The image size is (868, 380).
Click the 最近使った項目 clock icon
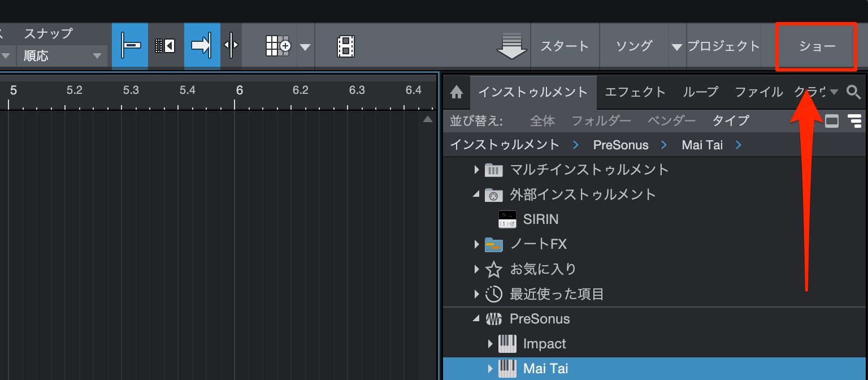[x=493, y=294]
